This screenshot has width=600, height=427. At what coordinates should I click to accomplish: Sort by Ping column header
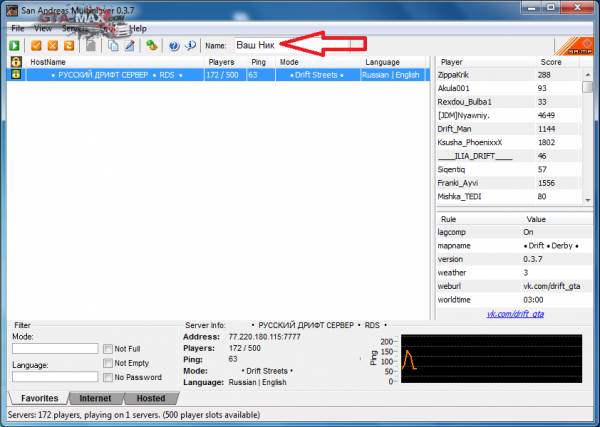tap(261, 62)
